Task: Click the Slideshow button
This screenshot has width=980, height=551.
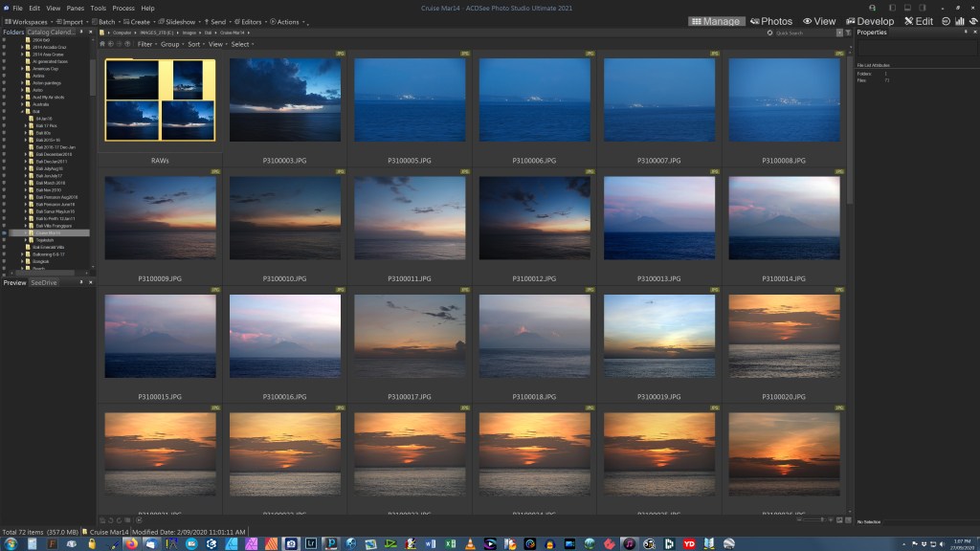Action: [178, 21]
